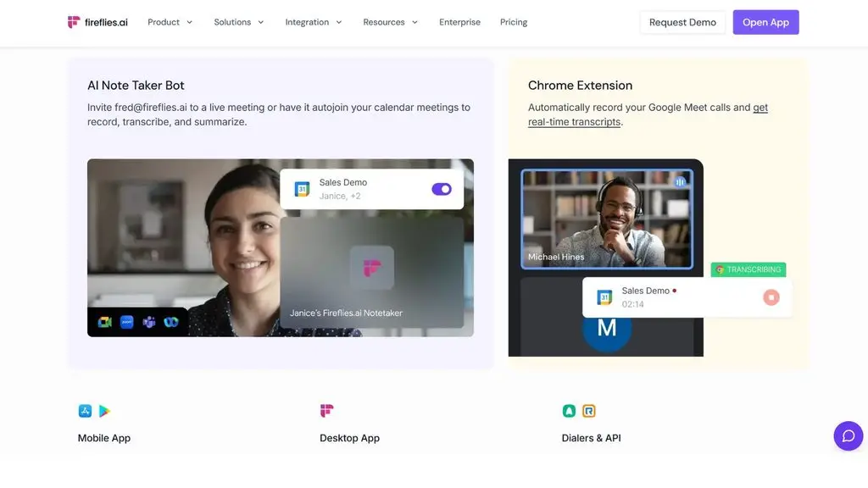Screen dimensions: 868x488
Task: Select the Desktop App heading
Action: (349, 438)
